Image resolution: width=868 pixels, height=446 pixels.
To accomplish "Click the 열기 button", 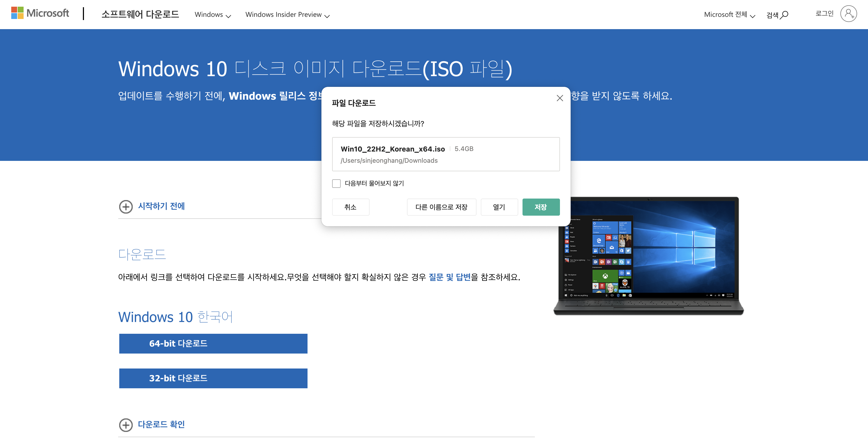I will (499, 207).
